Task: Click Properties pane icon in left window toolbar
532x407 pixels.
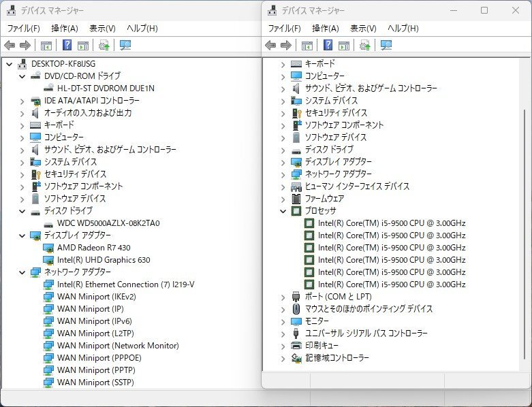Action: pos(83,46)
